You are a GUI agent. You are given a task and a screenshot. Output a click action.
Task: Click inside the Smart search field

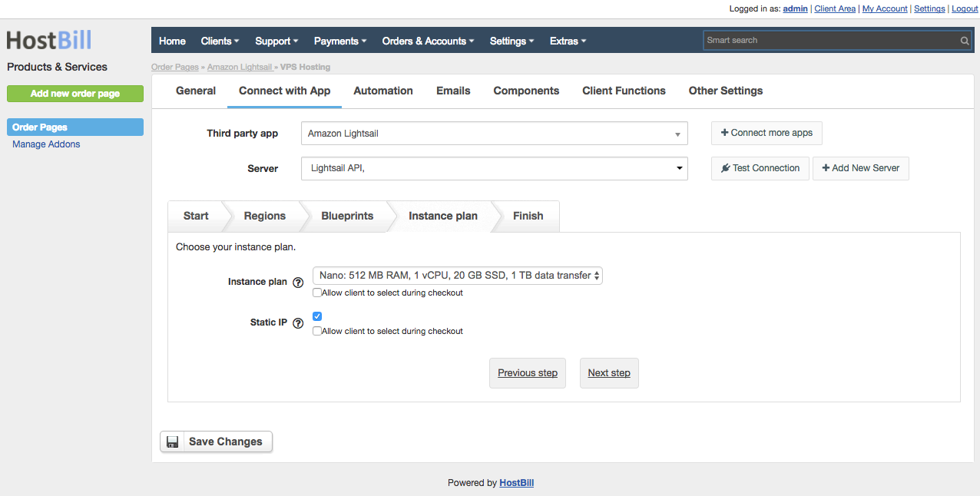[x=829, y=40]
